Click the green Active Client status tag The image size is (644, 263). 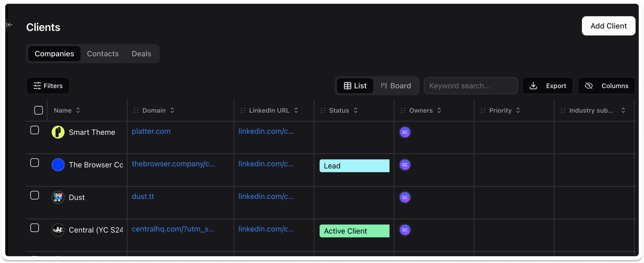pos(355,231)
